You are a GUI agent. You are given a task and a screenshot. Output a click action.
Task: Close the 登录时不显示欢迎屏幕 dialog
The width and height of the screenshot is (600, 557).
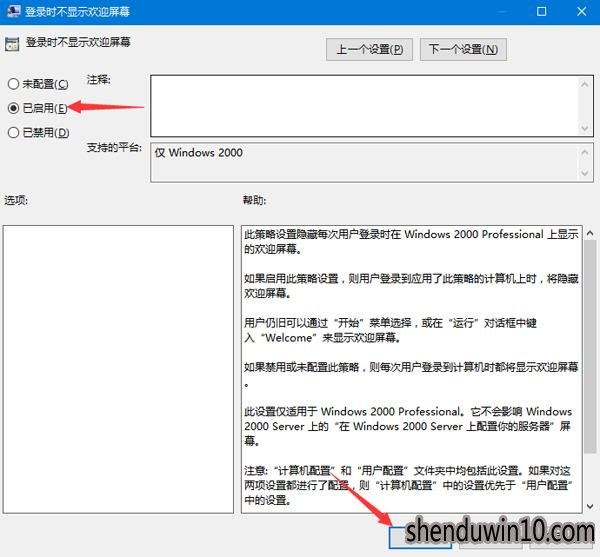click(582, 11)
